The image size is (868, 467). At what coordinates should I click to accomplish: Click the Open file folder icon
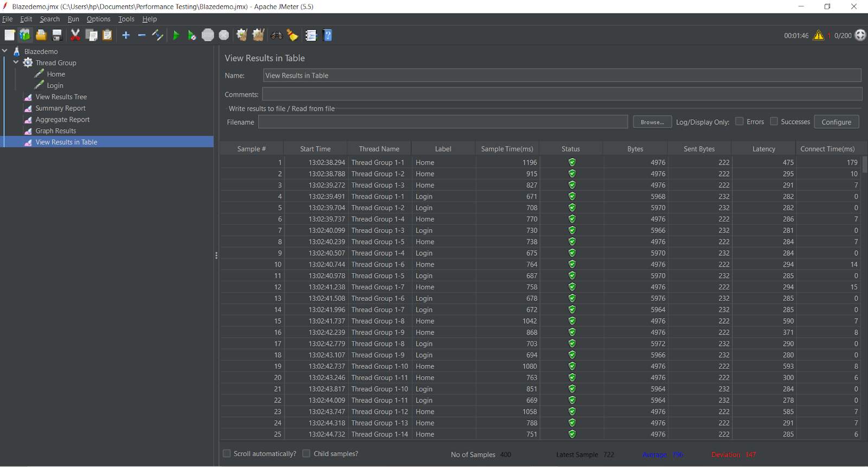pos(41,35)
